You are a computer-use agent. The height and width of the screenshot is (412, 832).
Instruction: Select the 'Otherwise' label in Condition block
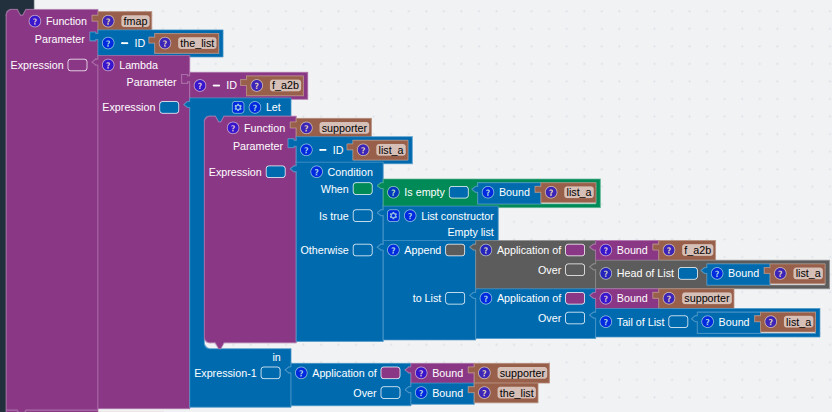[x=325, y=250]
